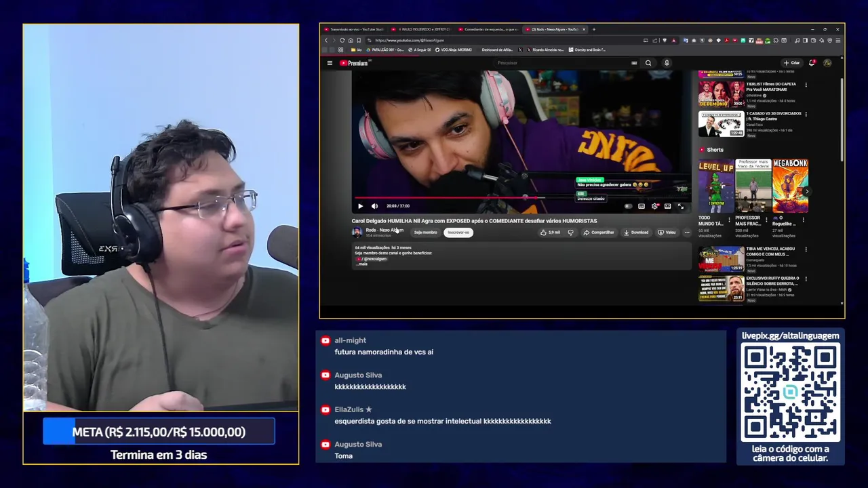Open Ricardo Almeida bookmark

coord(545,49)
